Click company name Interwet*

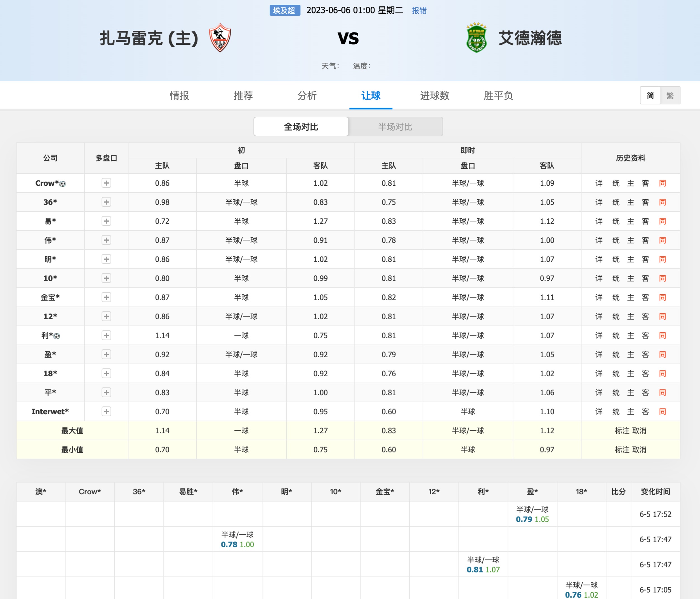[50, 412]
